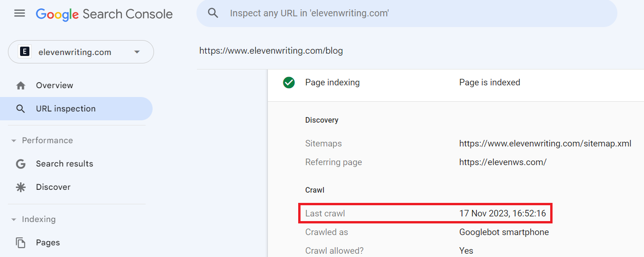Click the Last crawl label
This screenshot has width=644, height=257.
[x=325, y=214]
